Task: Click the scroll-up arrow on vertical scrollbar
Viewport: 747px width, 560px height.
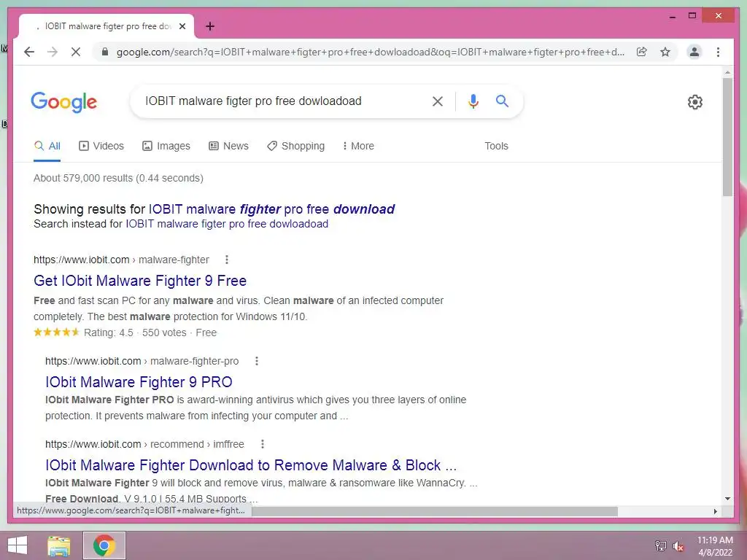Action: click(727, 72)
